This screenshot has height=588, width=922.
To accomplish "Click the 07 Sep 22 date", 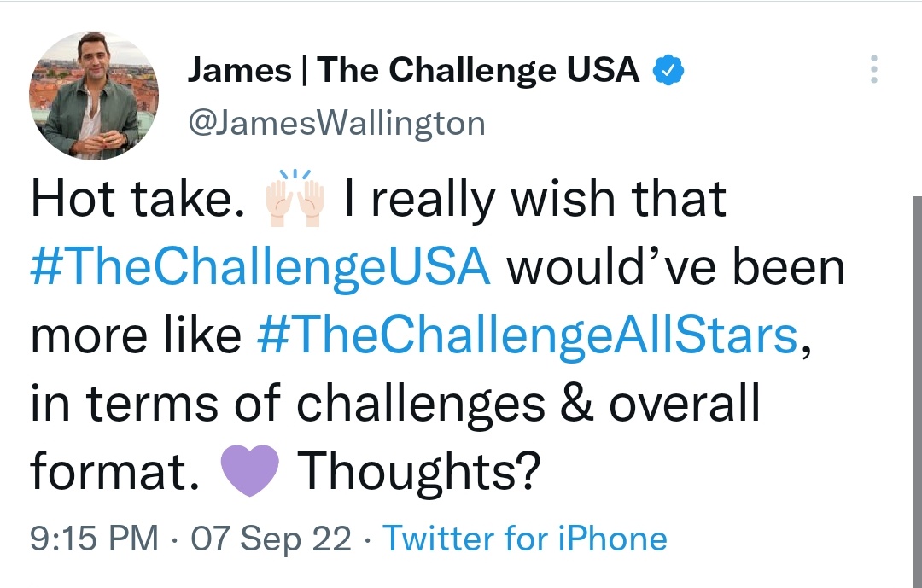I will [271, 539].
